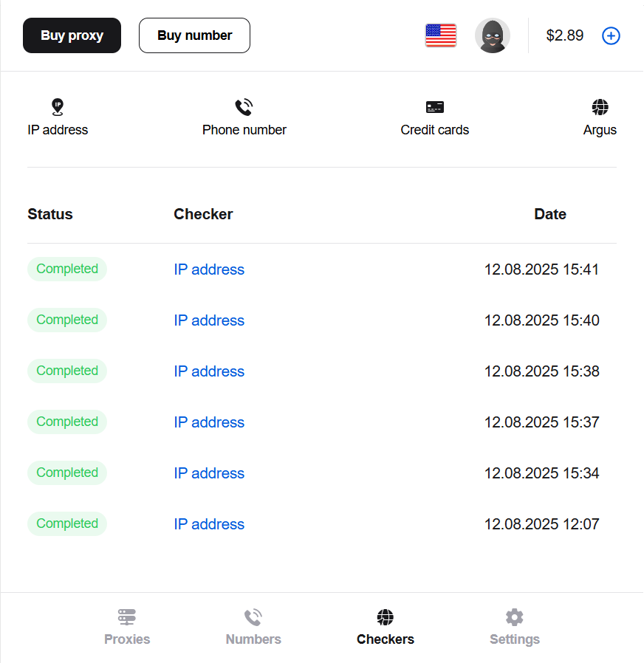Open the Argus globe icon
Viewport: 644px width, 663px height.
pyautogui.click(x=600, y=108)
